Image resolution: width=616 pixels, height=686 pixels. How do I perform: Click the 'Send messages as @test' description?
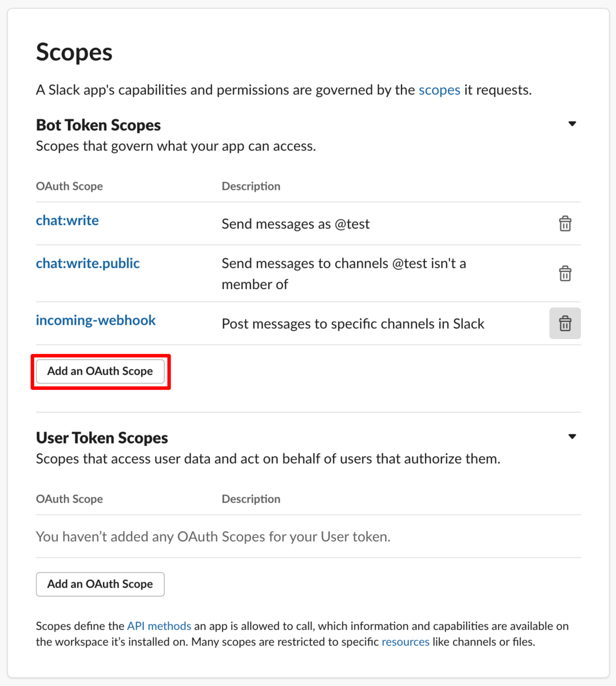296,224
